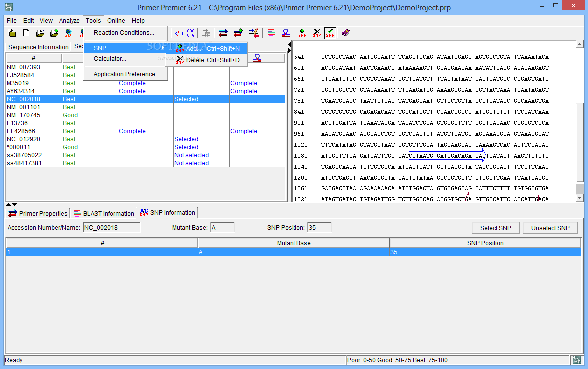Click the new project toolbar icon

[12, 33]
